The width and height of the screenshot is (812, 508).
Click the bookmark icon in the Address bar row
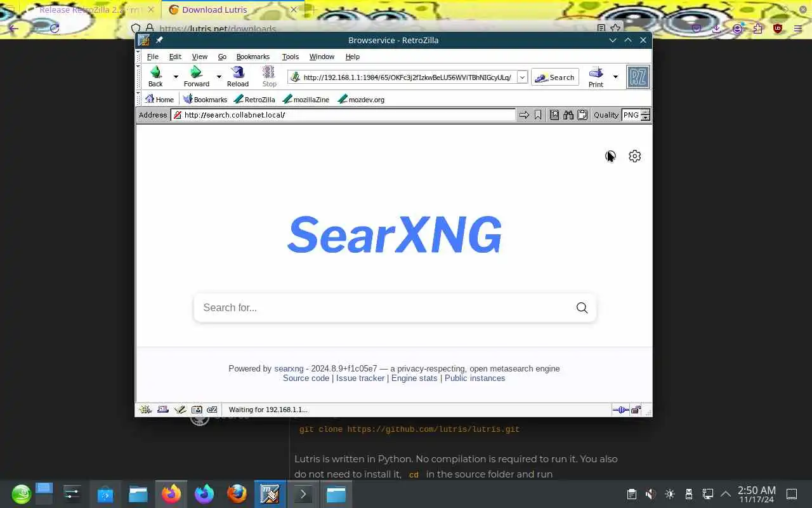pos(538,115)
